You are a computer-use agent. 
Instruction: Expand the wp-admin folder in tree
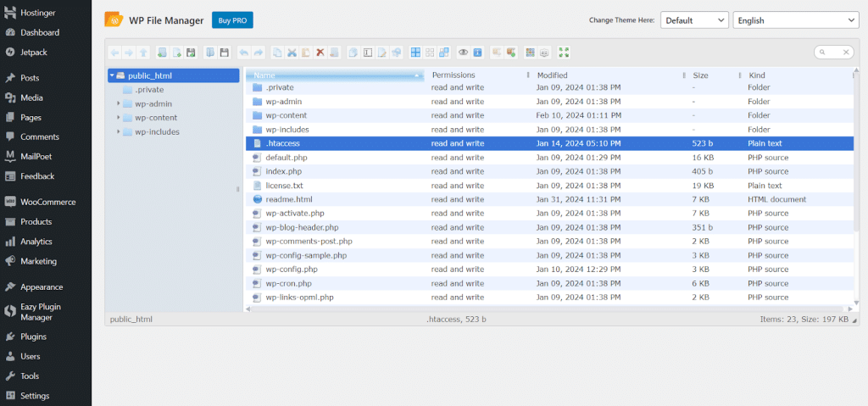(x=119, y=103)
